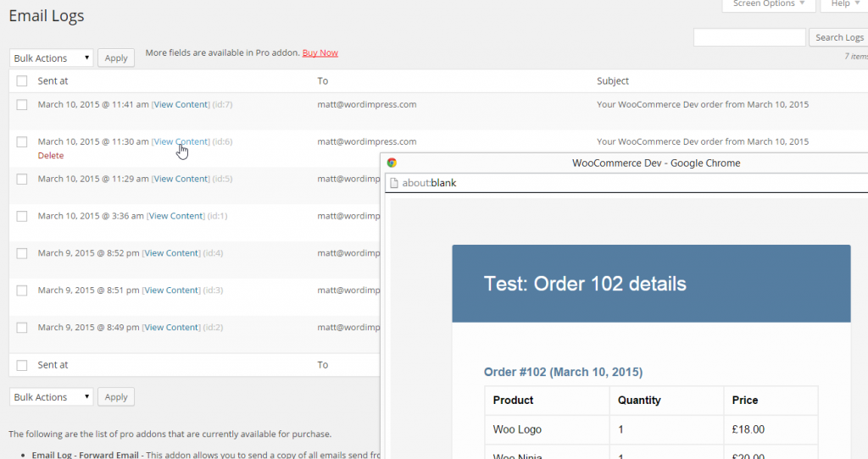Select the March 9 8:49 pm log checkbox

22,328
